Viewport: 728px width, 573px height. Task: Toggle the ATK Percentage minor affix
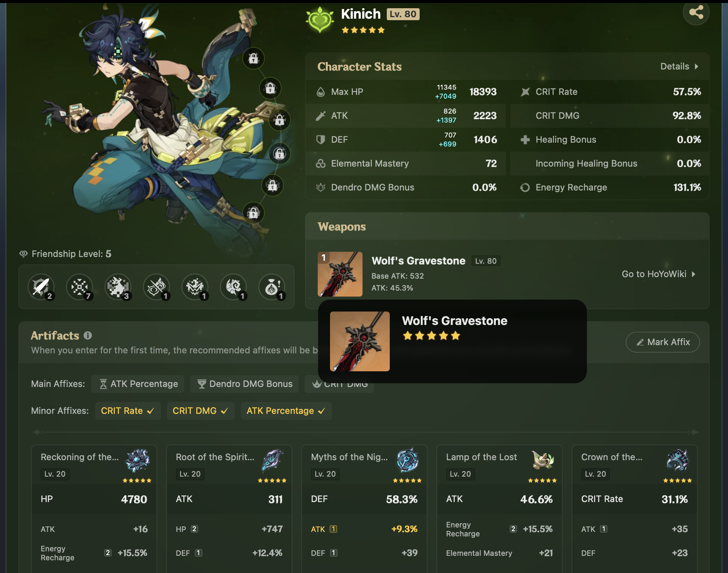tap(286, 411)
